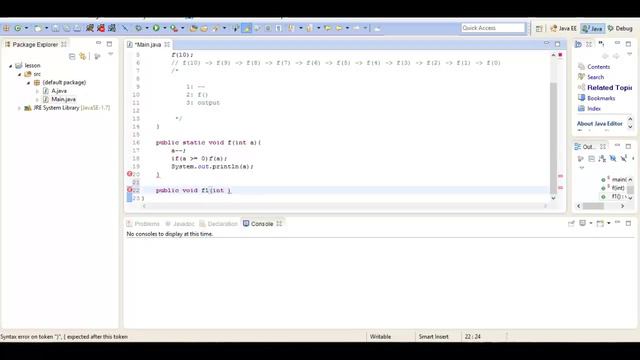This screenshot has height=360, width=640.
Task: Click the About Java Editor heading
Action: [600, 124]
